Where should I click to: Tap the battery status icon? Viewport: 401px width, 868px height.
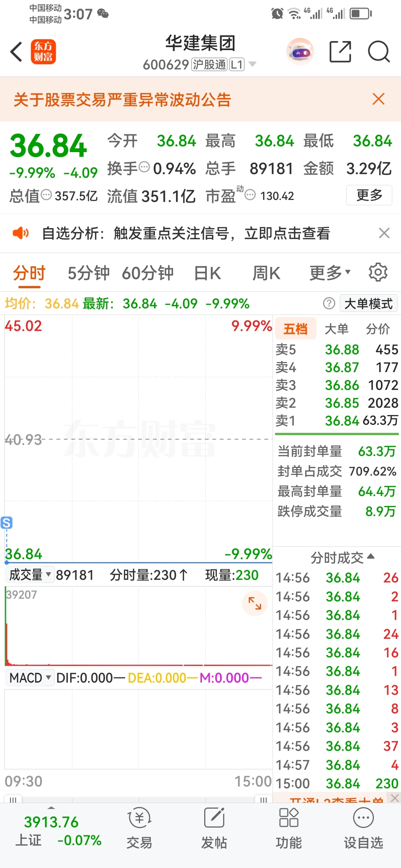point(361,14)
